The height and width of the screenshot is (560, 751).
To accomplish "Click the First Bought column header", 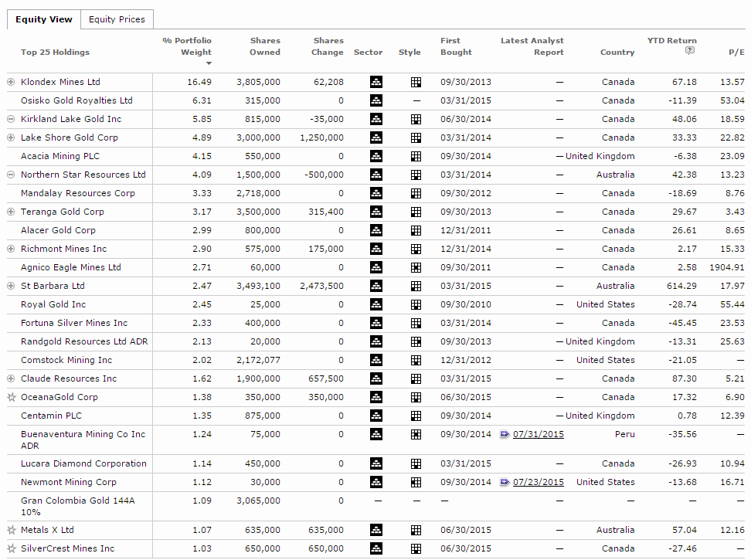I will point(456,46).
